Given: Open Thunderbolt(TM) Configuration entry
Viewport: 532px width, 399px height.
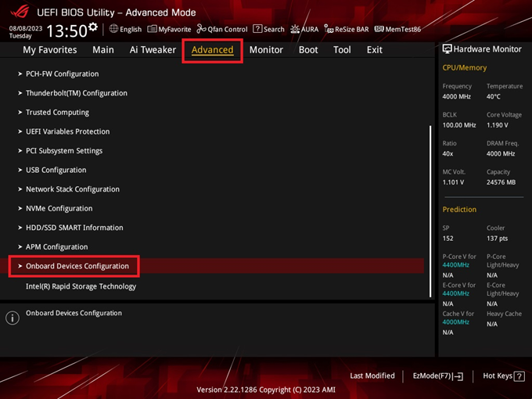Looking at the screenshot, I should point(77,93).
